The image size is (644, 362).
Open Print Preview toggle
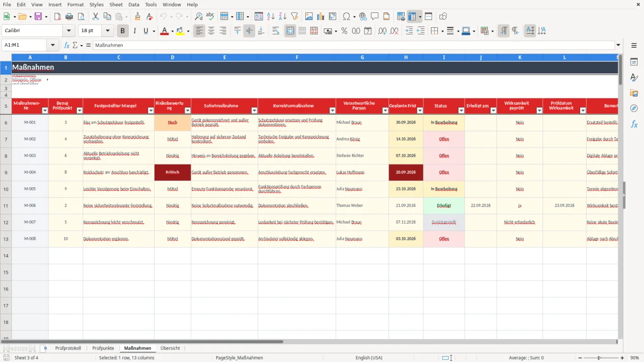(81, 17)
